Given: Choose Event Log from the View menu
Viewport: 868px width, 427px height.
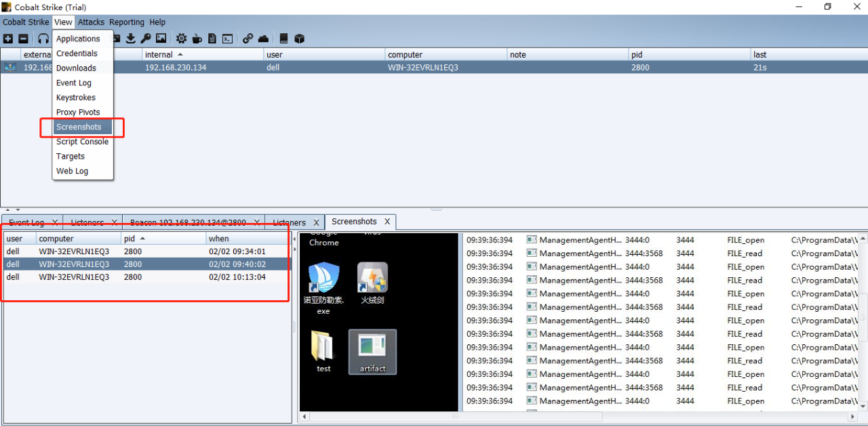Looking at the screenshot, I should [x=83, y=83].
